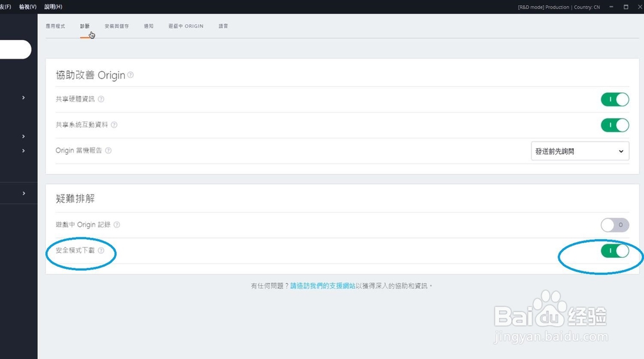Click the 共享硬體資訊 label

[x=75, y=99]
